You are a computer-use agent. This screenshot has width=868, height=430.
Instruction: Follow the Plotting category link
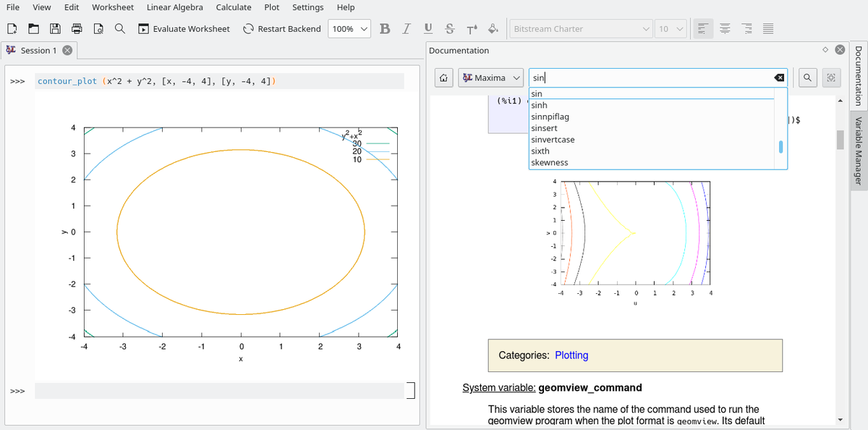click(x=571, y=355)
